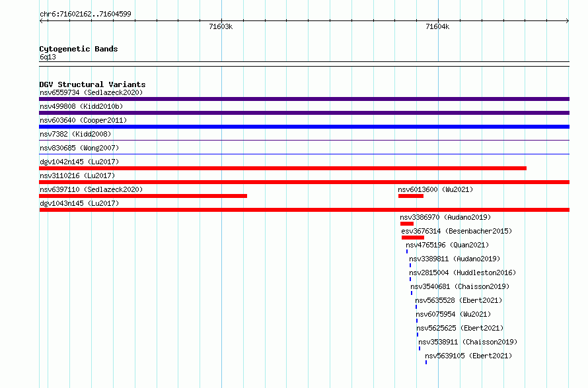Click the blue tick under nsv5639105

pyautogui.click(x=426, y=362)
